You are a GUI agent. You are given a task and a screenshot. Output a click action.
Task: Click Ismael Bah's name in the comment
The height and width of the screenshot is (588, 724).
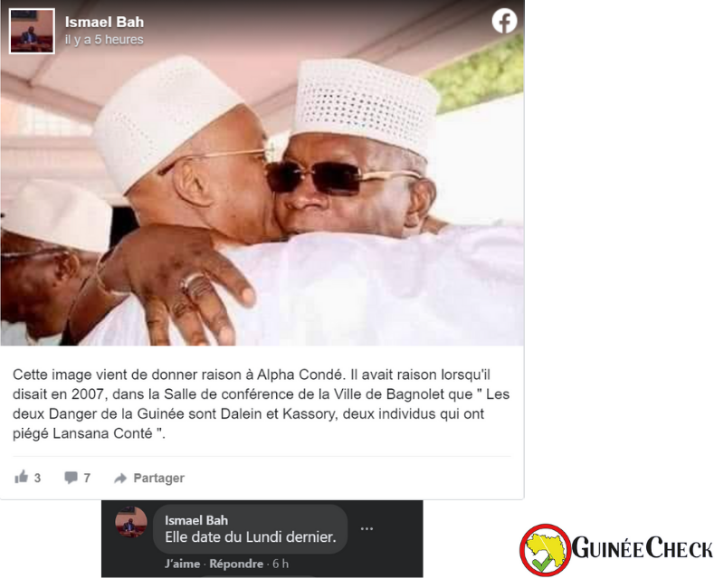pyautogui.click(x=196, y=520)
